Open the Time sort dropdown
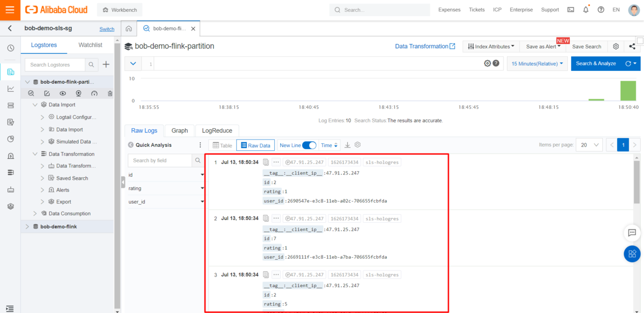The width and height of the screenshot is (644, 313). coord(330,145)
